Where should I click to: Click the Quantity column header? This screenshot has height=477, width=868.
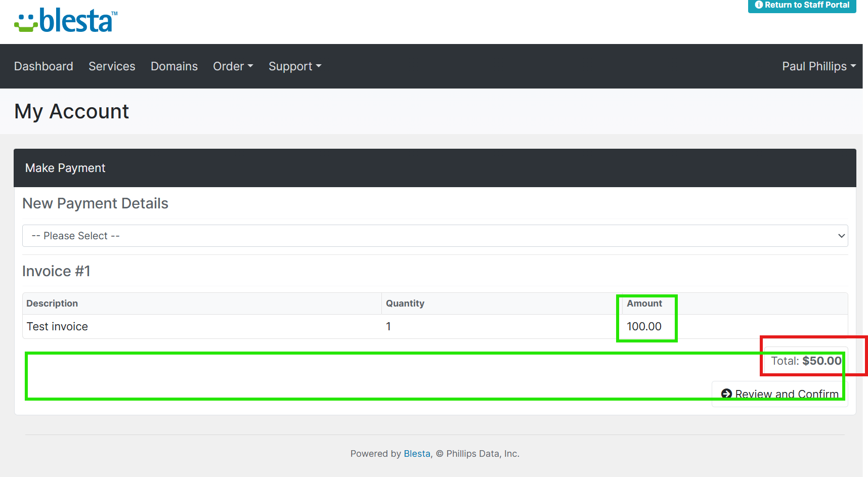[x=405, y=303]
